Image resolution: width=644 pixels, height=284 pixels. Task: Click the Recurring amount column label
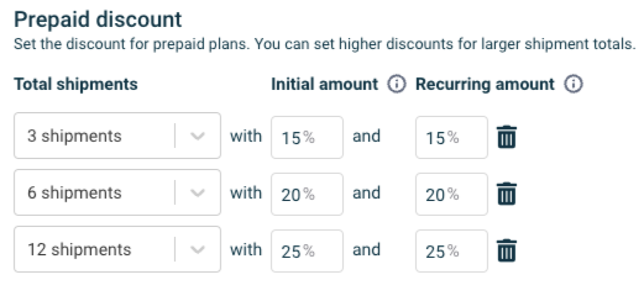(x=485, y=85)
